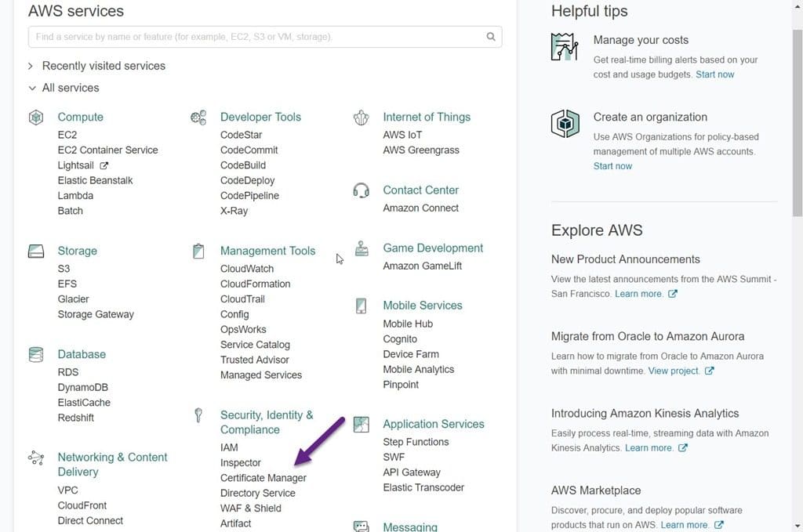This screenshot has width=803, height=532.
Task: Click the Create an organization cube icon
Action: (x=565, y=123)
